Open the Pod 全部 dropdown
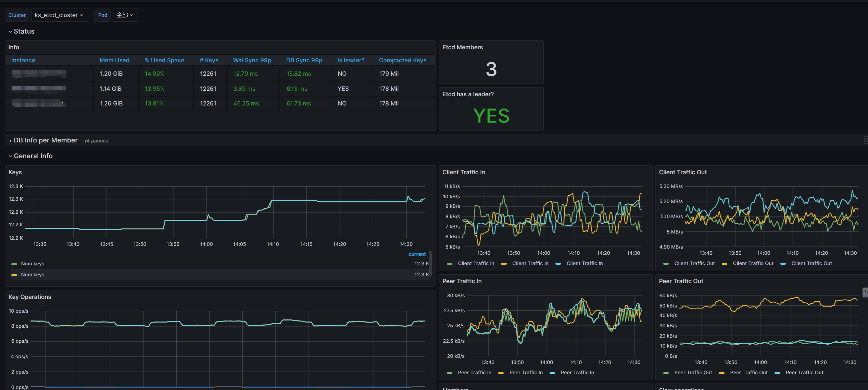This screenshot has height=390, width=868. tap(125, 15)
